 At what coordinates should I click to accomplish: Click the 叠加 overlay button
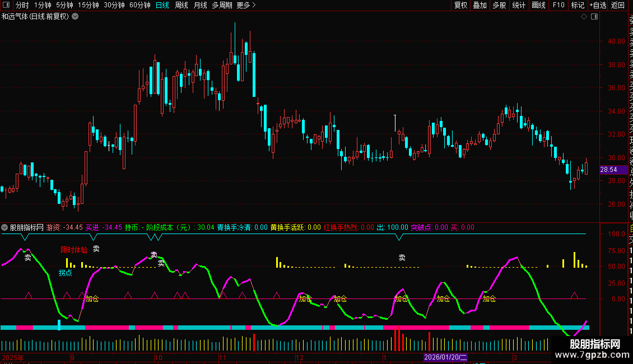coord(480,5)
